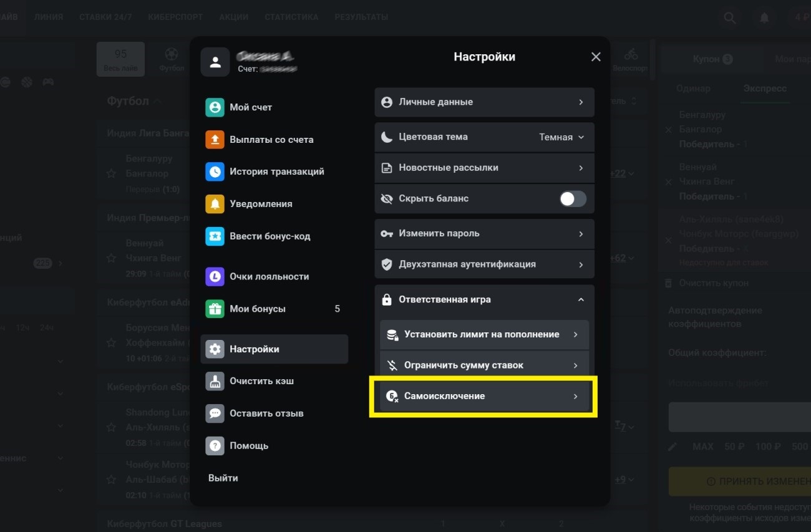Screen dimensions: 811x532
Task: Click chevron of Установить лимит на пополнение
Action: tap(575, 334)
